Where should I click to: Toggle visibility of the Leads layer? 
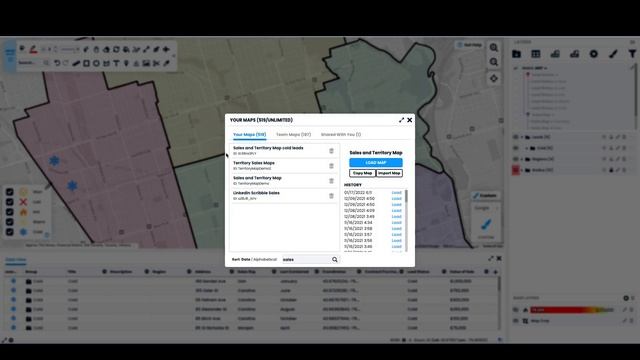(x=516, y=137)
